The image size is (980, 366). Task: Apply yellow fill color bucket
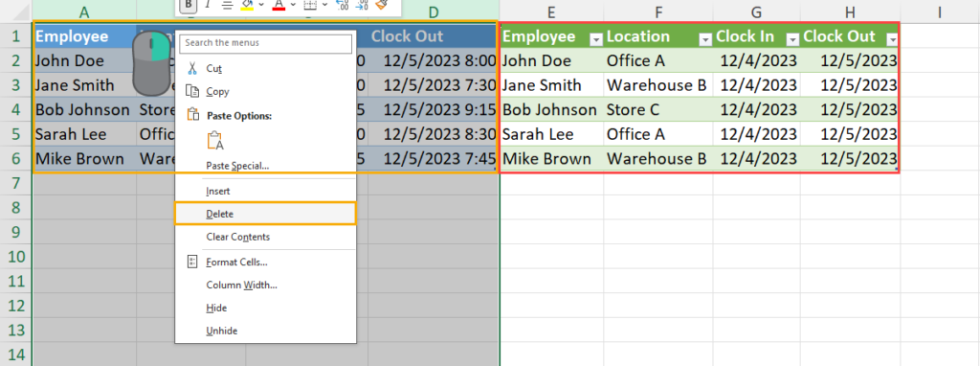[248, 5]
